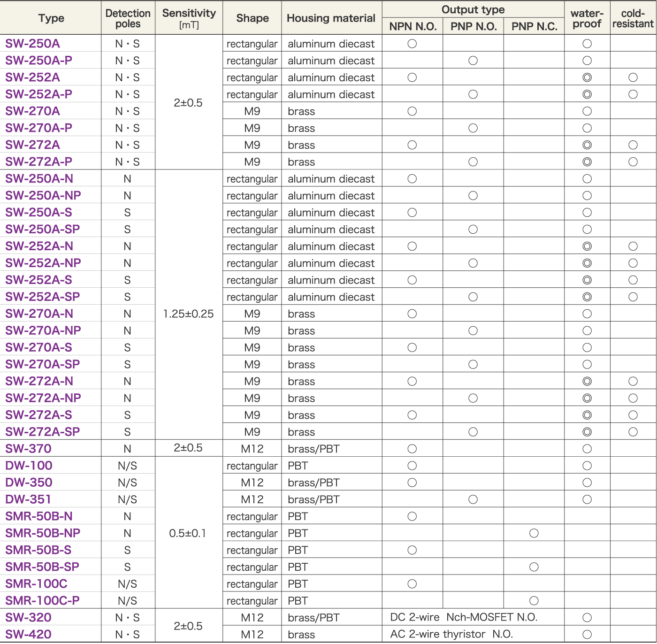Click the DW-100 link
Viewport: 657px width, 644px height.
(29, 466)
